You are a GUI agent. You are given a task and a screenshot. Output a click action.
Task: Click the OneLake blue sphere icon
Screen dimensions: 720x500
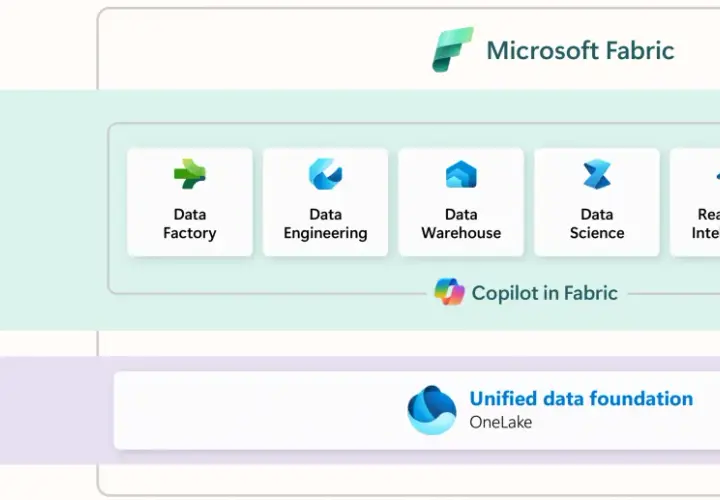[x=432, y=410]
